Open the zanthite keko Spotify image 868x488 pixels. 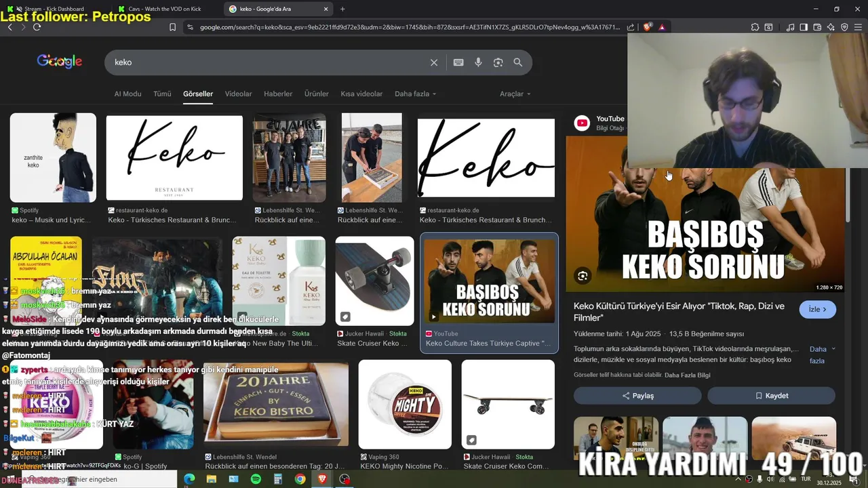click(x=53, y=157)
